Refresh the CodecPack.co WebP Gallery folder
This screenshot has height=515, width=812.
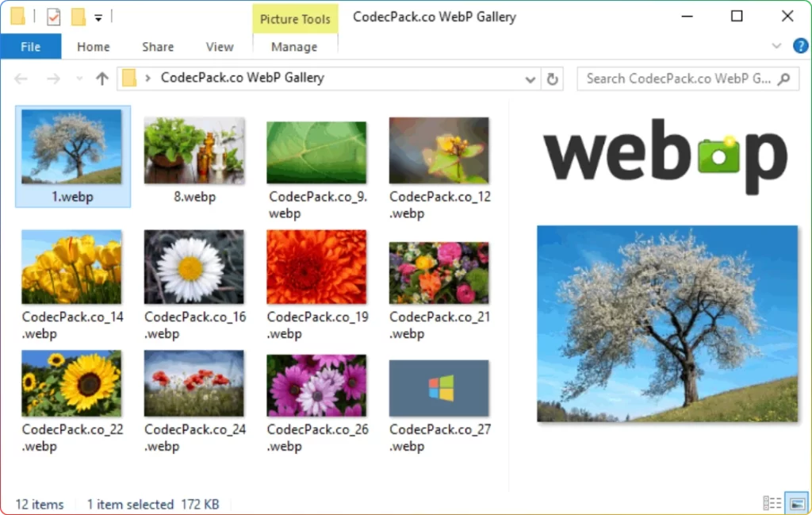tap(552, 79)
